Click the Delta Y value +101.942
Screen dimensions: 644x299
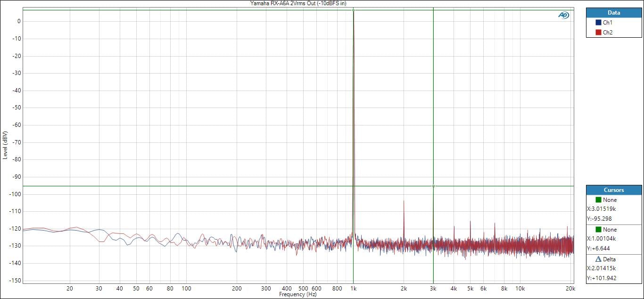pos(603,278)
